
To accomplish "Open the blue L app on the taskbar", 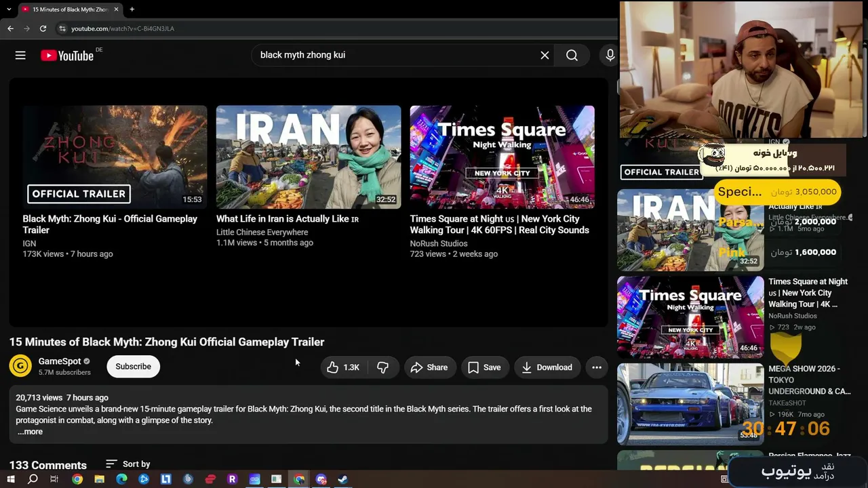I will click(165, 479).
